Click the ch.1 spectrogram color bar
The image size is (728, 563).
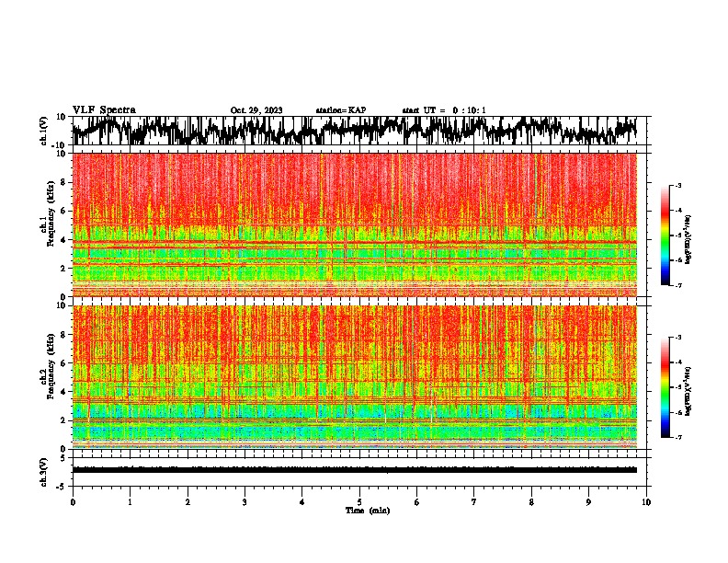[x=665, y=236]
